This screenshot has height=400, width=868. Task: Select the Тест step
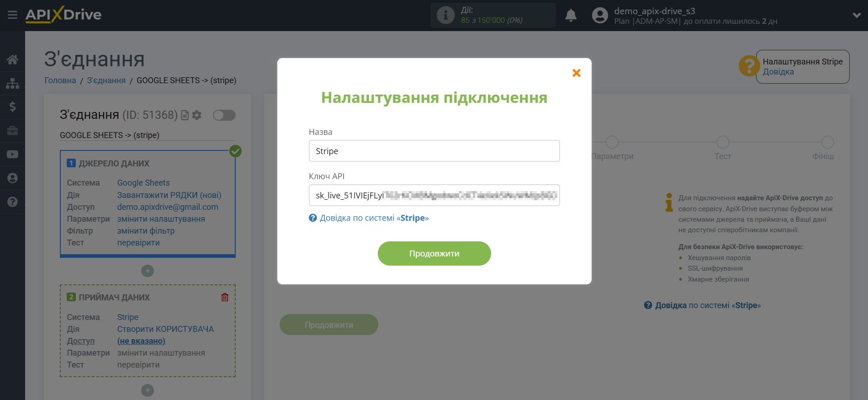(723, 142)
